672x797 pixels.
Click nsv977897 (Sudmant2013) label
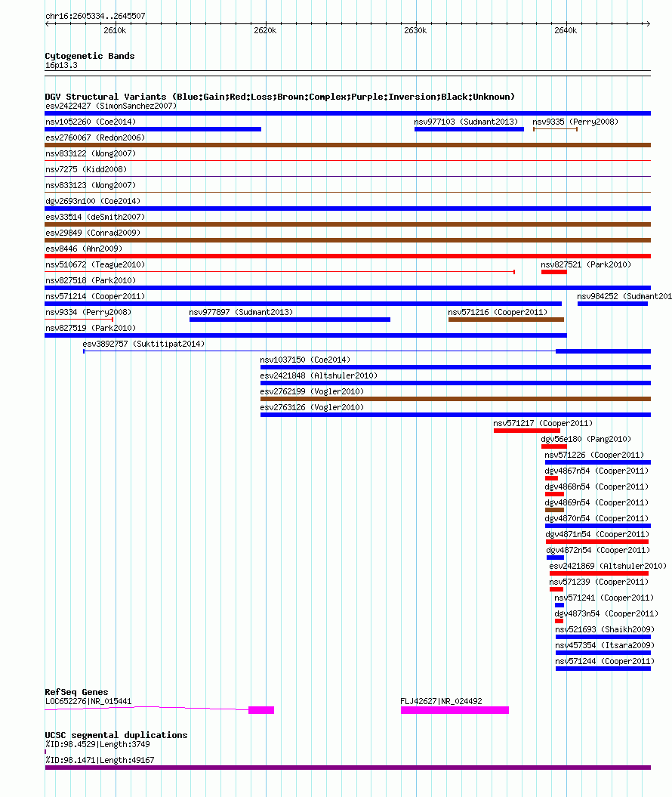(x=241, y=311)
